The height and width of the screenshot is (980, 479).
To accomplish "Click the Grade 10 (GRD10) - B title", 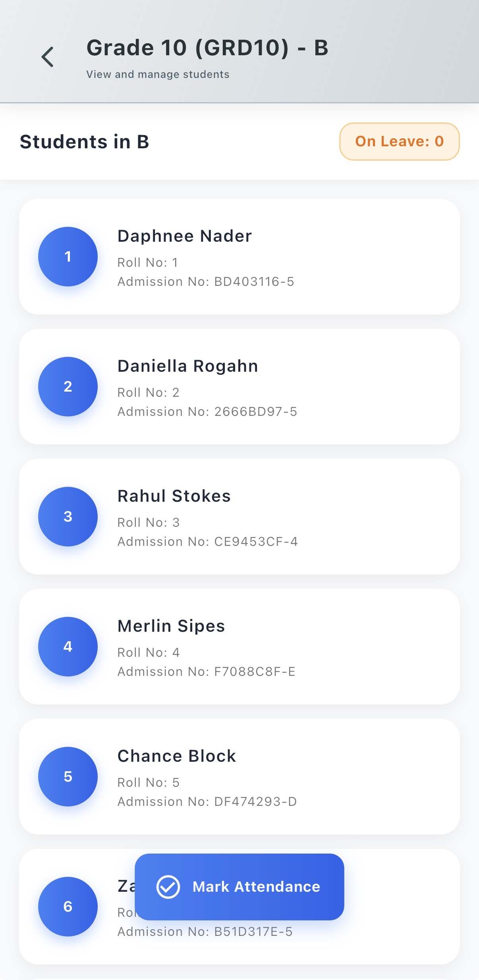I will click(x=207, y=48).
